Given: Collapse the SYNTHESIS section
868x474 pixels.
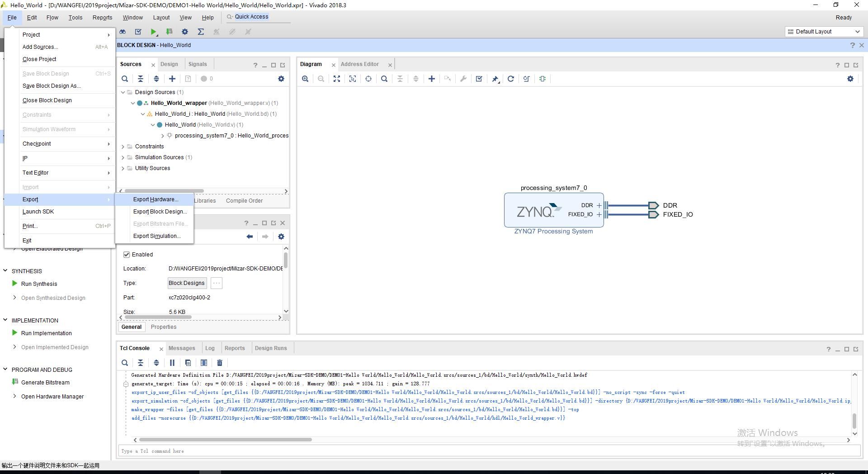Looking at the screenshot, I should pyautogui.click(x=5, y=271).
